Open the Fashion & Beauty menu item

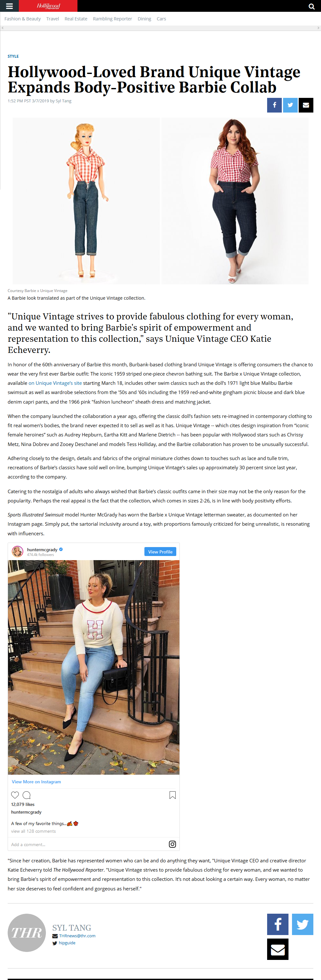click(22, 18)
